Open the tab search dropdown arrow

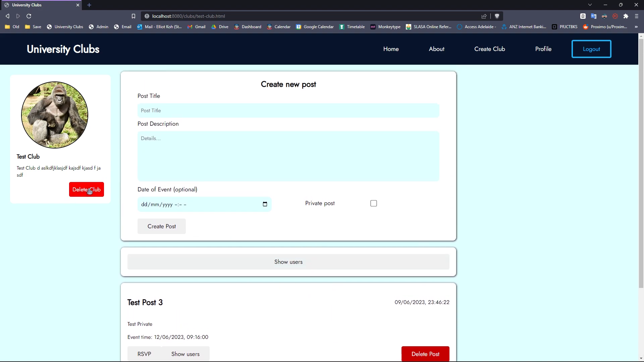coord(590,5)
